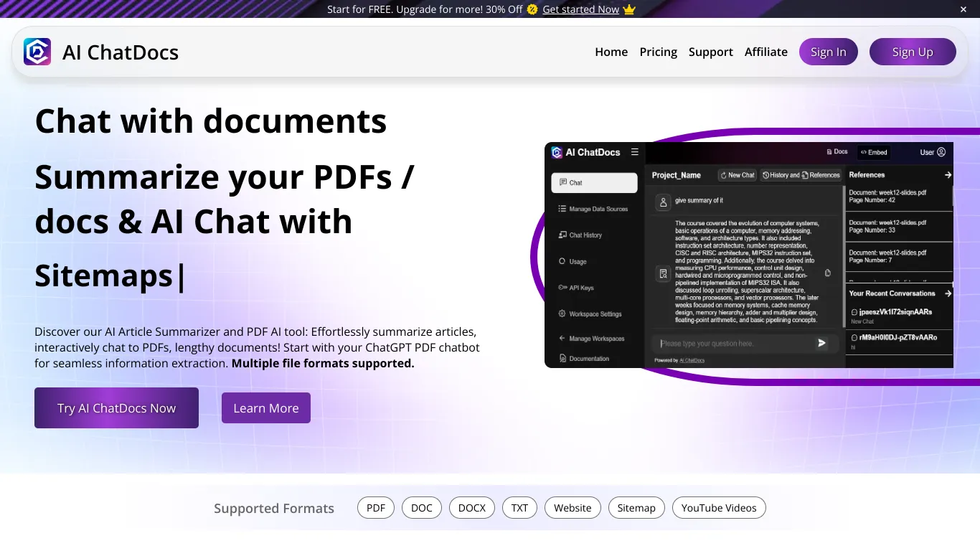Image resolution: width=980 pixels, height=551 pixels.
Task: Expand the References panel arrow
Action: coord(948,174)
